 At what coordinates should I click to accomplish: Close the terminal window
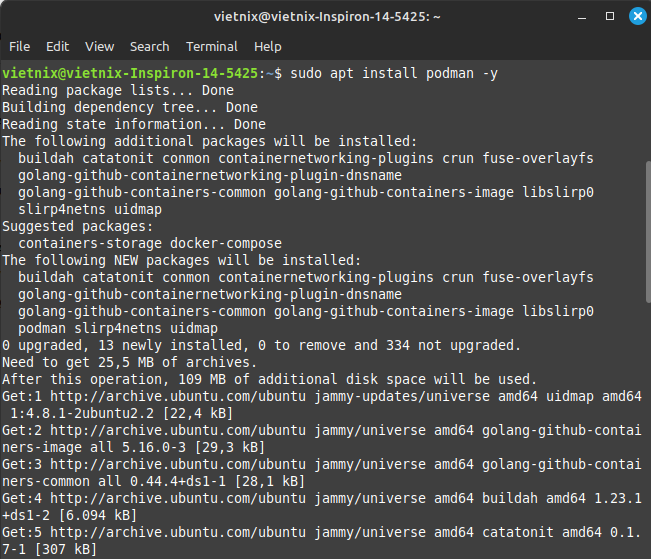point(638,16)
